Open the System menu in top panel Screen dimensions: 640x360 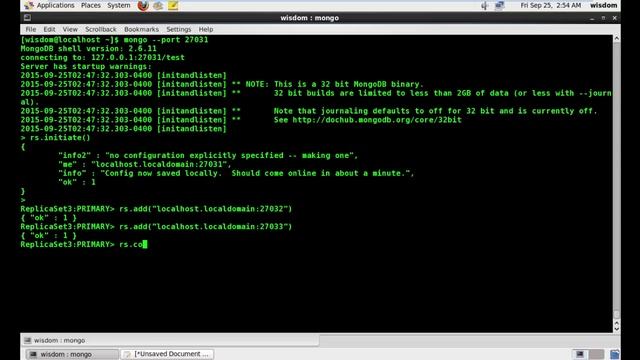tap(119, 5)
